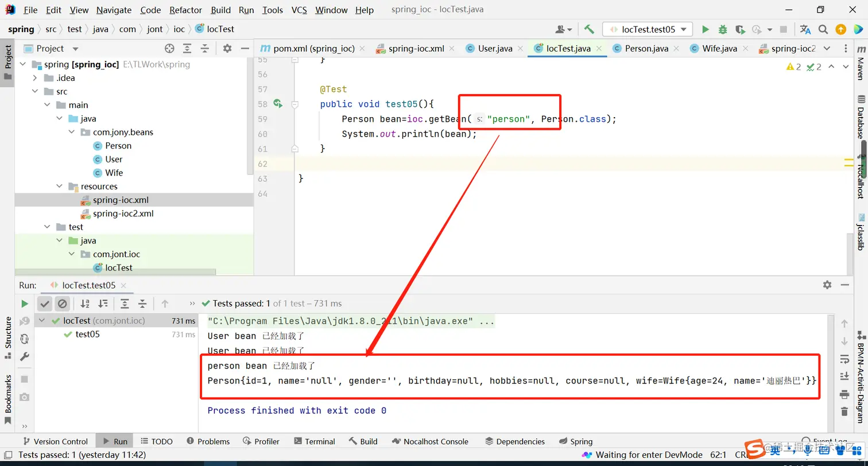Open the Version Control tool window
The width and height of the screenshot is (868, 466).
pyautogui.click(x=55, y=441)
